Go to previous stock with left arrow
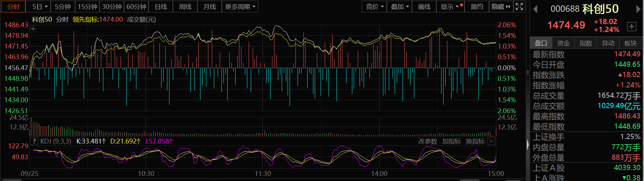644x181 pixels. tap(535, 9)
